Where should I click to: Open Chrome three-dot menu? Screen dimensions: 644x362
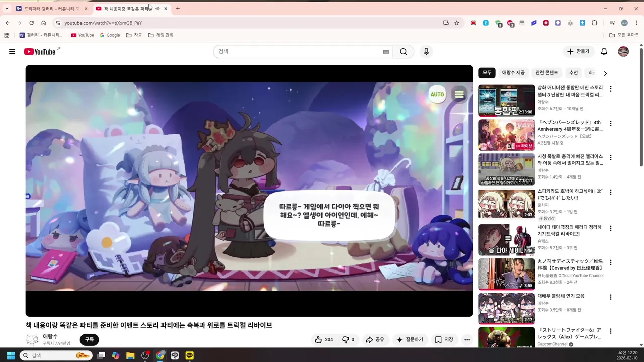[x=636, y=23]
